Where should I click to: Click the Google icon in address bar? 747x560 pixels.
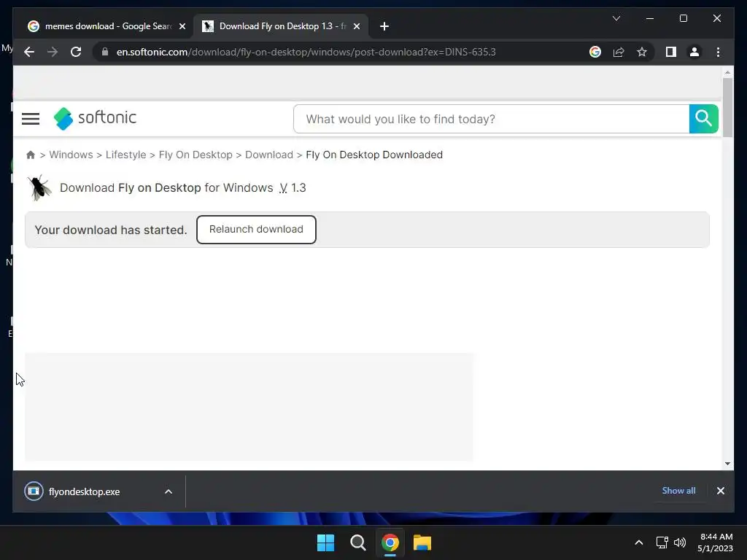pyautogui.click(x=595, y=52)
